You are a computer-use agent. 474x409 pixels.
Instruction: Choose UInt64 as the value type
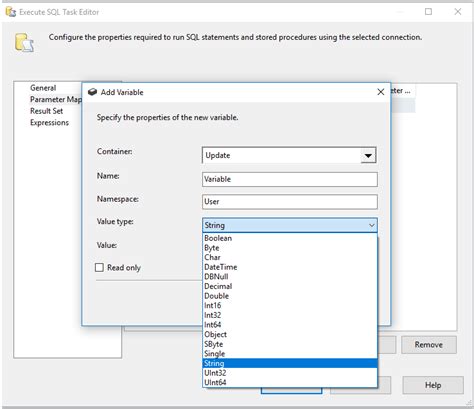[x=290, y=382]
